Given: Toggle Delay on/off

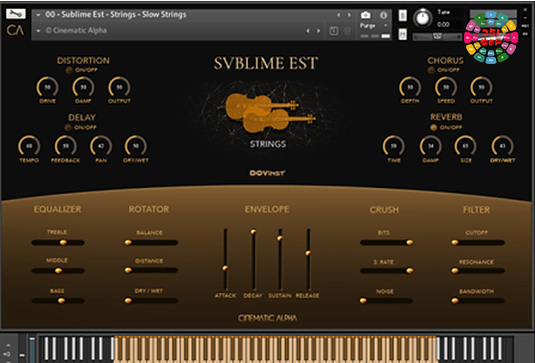Looking at the screenshot, I should point(68,128).
